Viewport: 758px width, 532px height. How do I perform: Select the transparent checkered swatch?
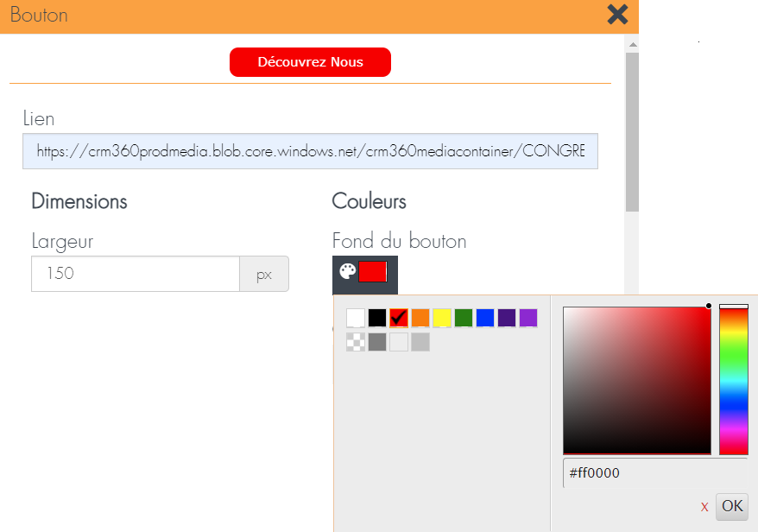(x=356, y=342)
